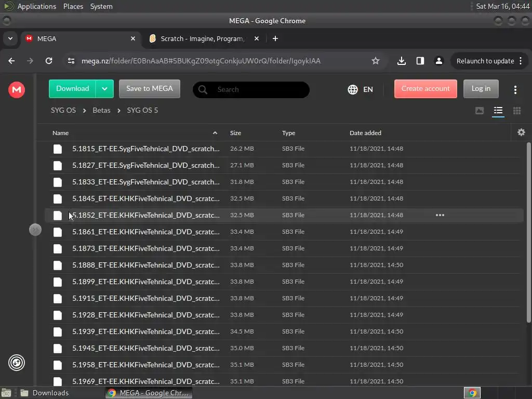Click Create account button

[x=425, y=89]
